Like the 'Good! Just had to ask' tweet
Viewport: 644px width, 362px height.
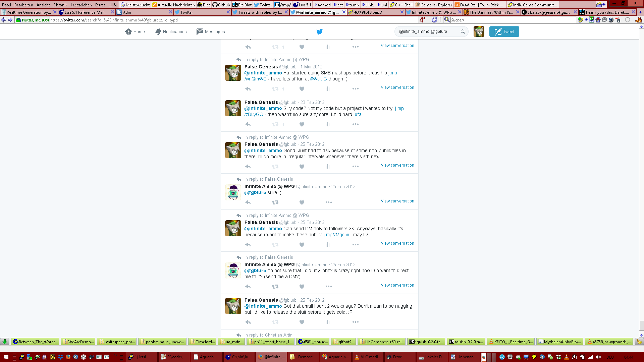coord(302,167)
